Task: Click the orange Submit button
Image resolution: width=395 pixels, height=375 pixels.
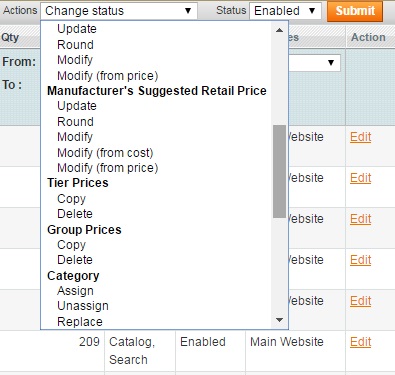Action: pos(355,11)
